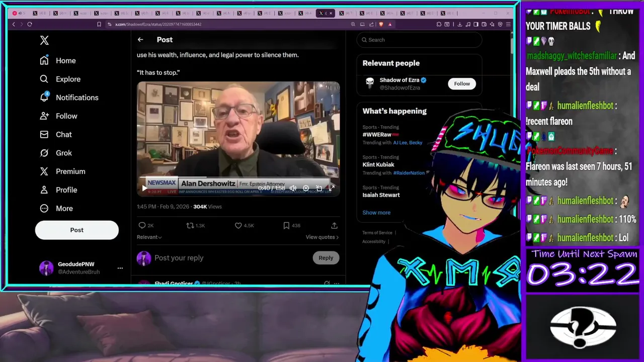Open the Klint Kubiak trending topic
644x362 pixels.
378,164
